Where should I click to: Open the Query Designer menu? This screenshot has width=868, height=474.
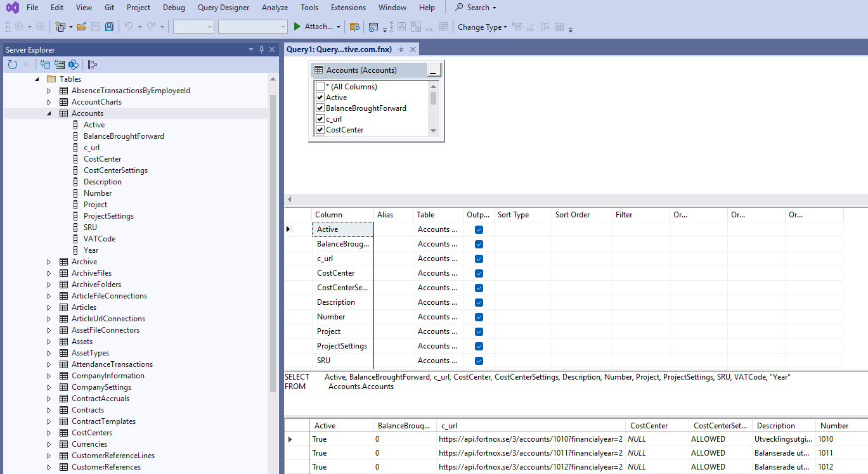pos(224,8)
